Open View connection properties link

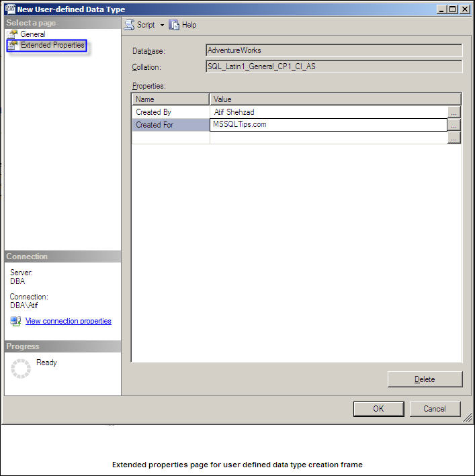point(69,321)
